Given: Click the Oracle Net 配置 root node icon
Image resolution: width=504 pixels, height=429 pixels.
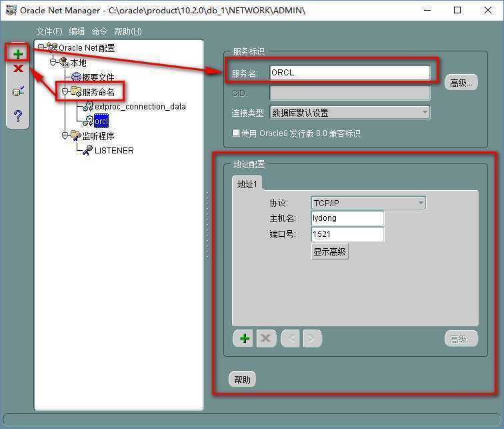Looking at the screenshot, I should point(52,47).
